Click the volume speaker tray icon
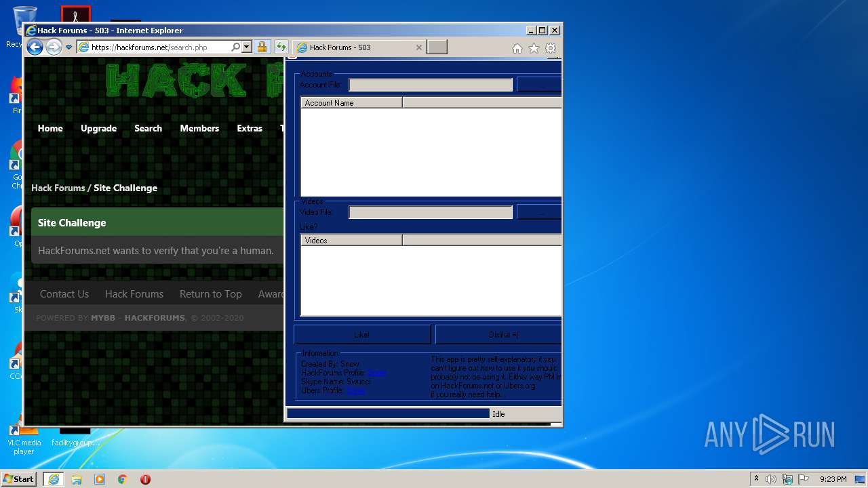 [x=771, y=479]
